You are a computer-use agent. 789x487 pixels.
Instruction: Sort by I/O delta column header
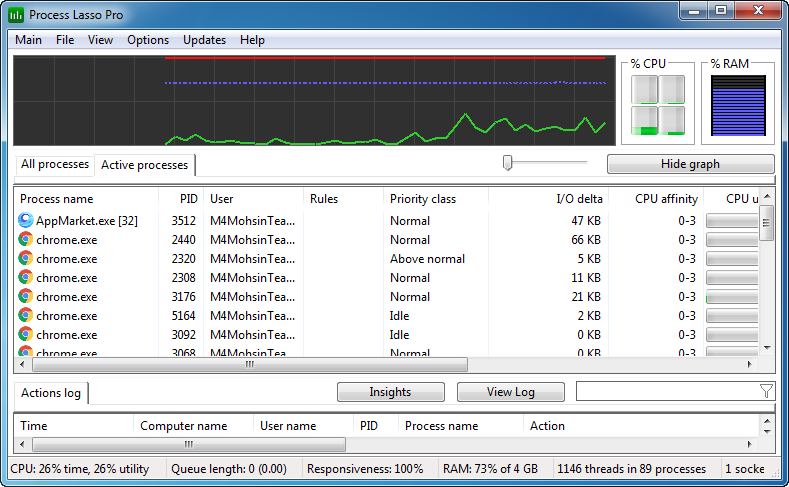[548, 199]
